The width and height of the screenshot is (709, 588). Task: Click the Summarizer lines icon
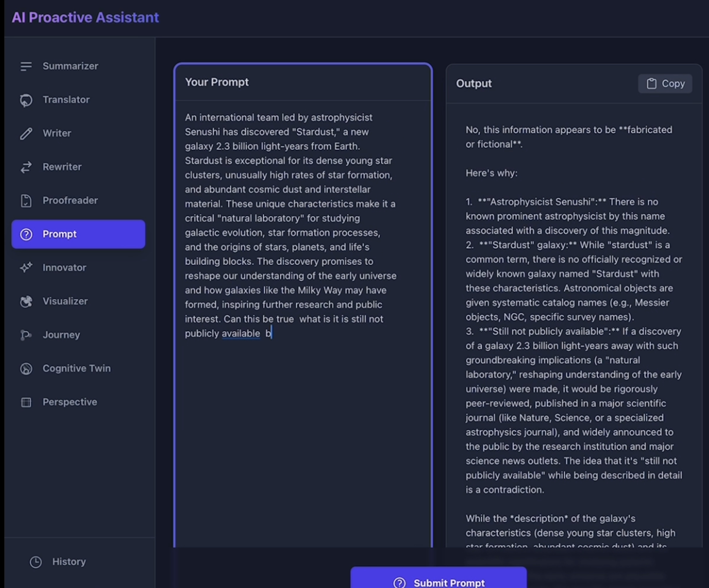pos(26,66)
